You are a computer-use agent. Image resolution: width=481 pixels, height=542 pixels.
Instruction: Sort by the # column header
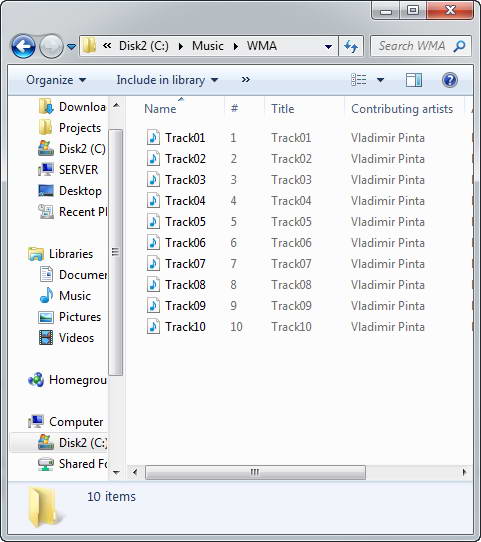[234, 109]
